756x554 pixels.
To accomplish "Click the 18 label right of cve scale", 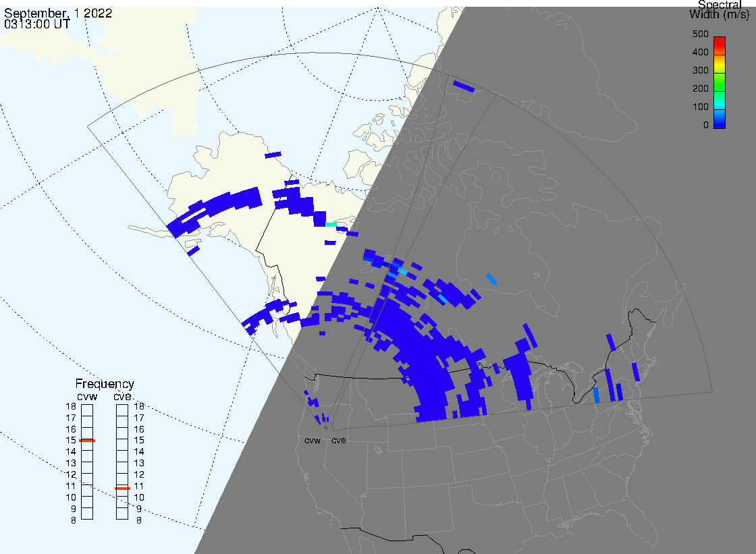I will [x=139, y=406].
